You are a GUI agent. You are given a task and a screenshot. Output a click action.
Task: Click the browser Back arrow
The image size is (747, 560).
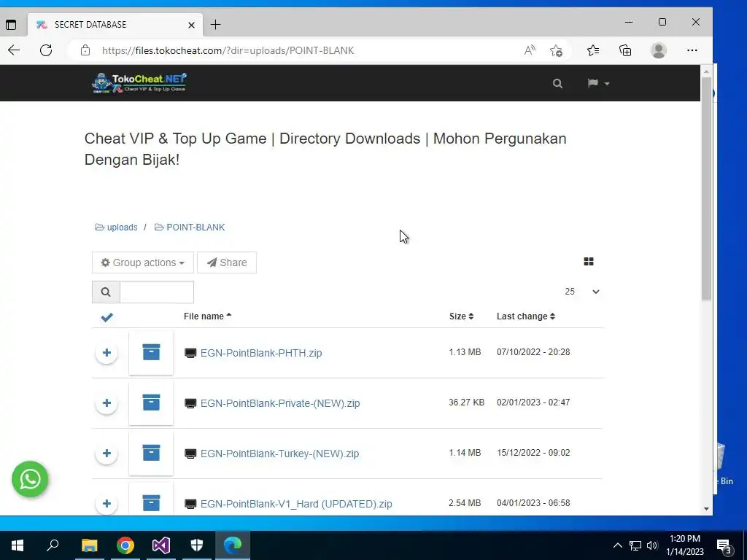(x=14, y=50)
